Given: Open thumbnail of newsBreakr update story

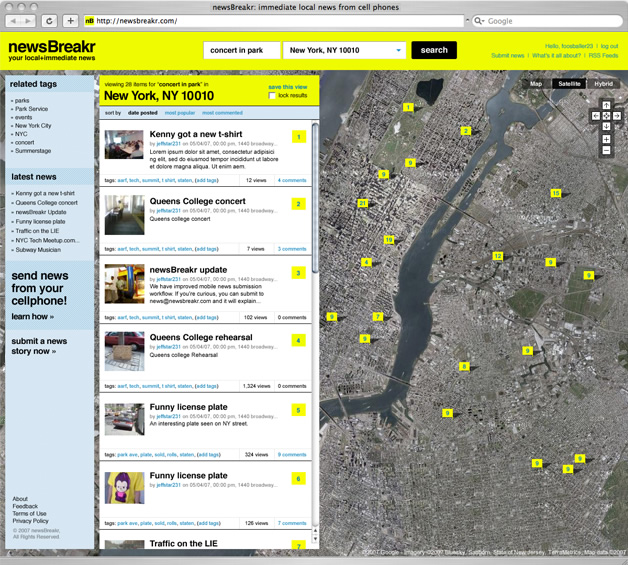Looking at the screenshot, I should pyautogui.click(x=124, y=284).
